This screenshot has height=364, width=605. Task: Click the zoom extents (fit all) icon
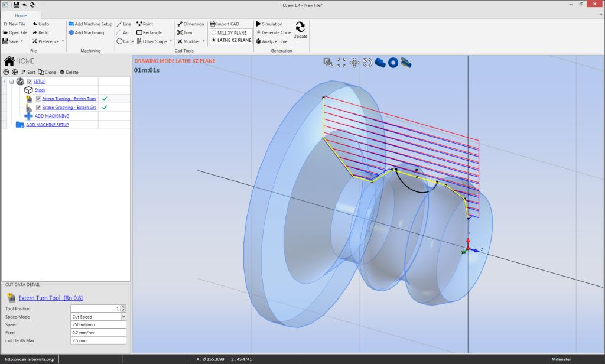[x=341, y=62]
